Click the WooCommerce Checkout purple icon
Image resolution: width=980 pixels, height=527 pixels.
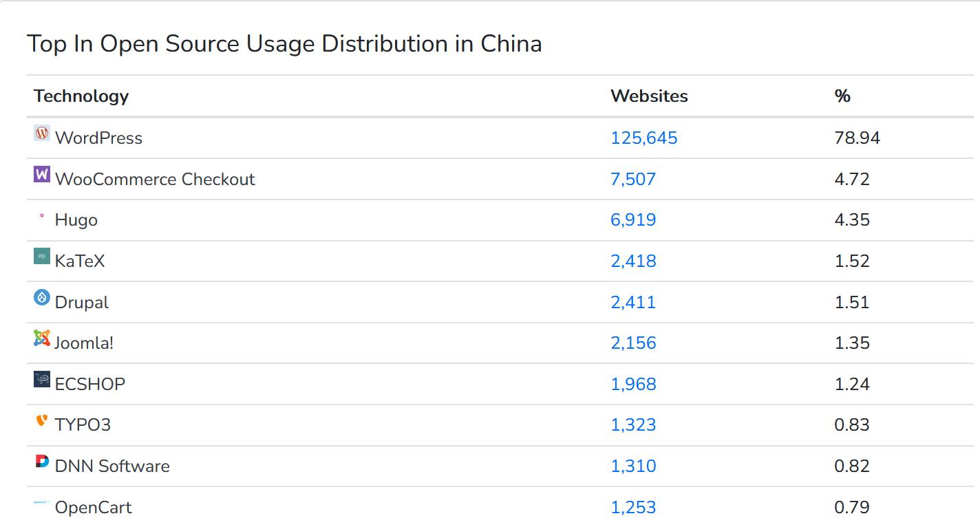click(42, 175)
